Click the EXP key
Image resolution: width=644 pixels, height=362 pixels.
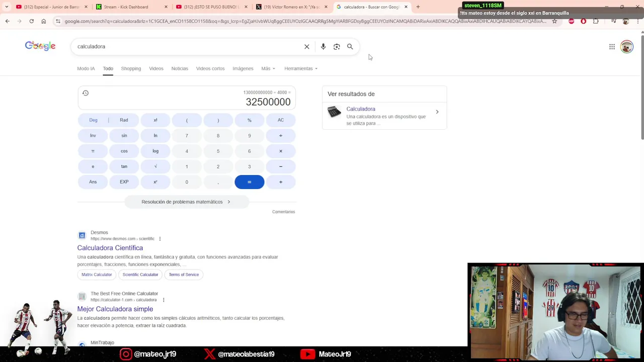pyautogui.click(x=124, y=182)
